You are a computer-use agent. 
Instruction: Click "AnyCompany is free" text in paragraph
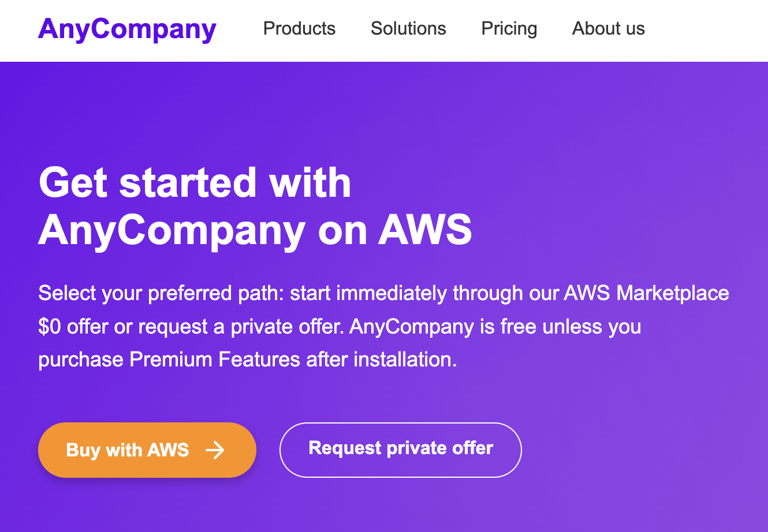(x=435, y=327)
